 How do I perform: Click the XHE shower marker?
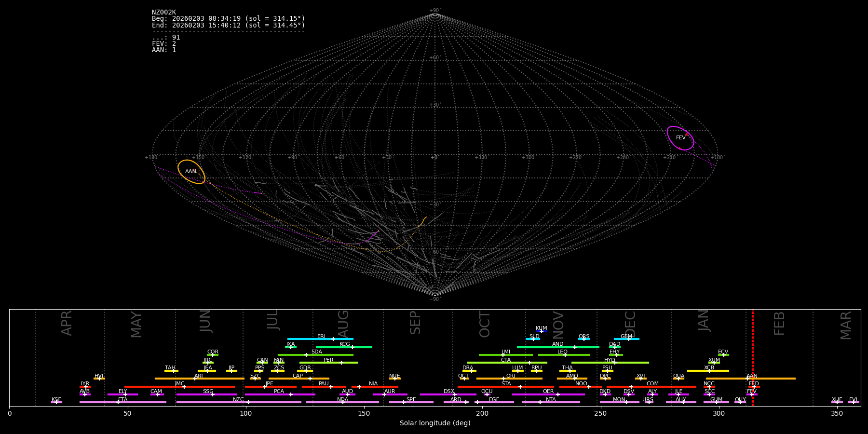click(x=837, y=402)
